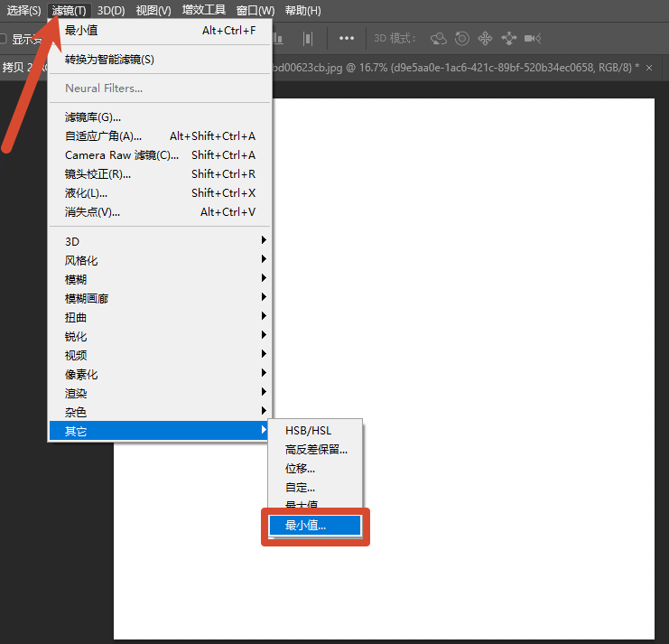This screenshot has height=644, width=669.
Task: Select 高反差保留... filter
Action: click(x=316, y=450)
